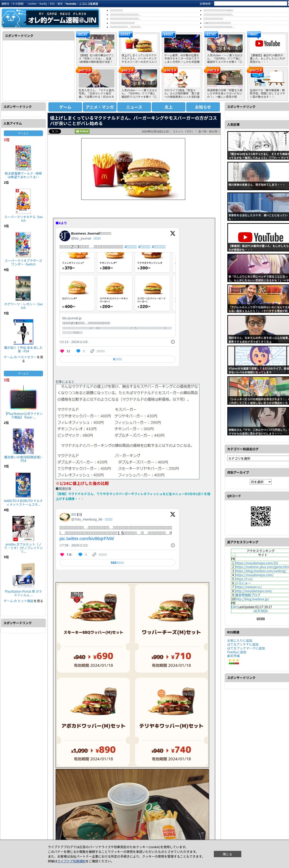The width and height of the screenshot is (289, 868).
Task: Select the お知らせ navigation tab
Action: coord(203,107)
